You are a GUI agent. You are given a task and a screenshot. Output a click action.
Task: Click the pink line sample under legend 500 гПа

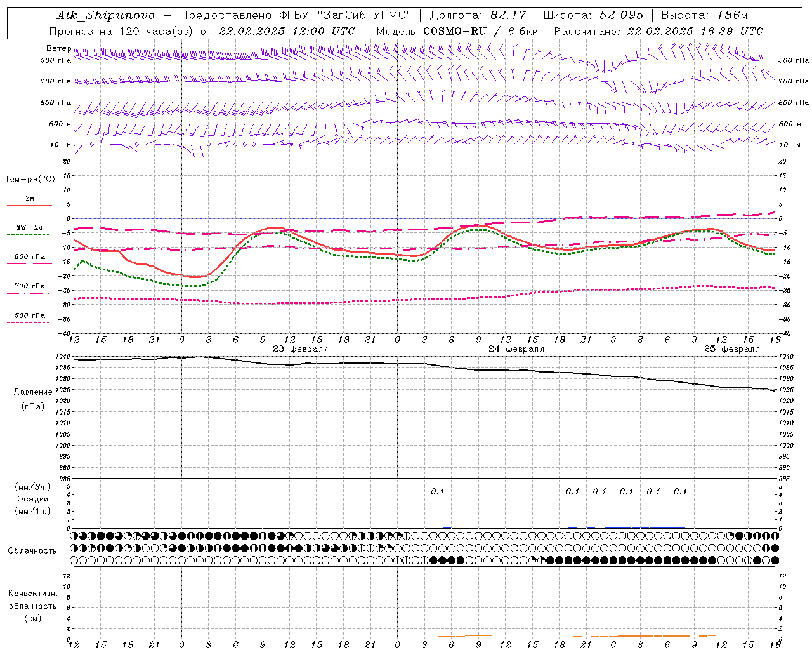pos(28,322)
